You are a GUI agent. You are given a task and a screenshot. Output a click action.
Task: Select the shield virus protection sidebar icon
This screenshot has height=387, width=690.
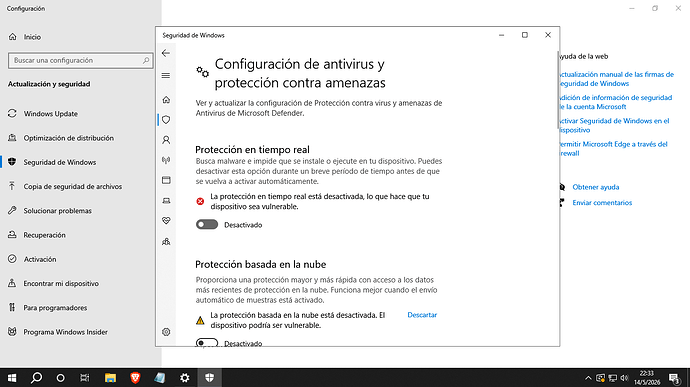tap(166, 120)
